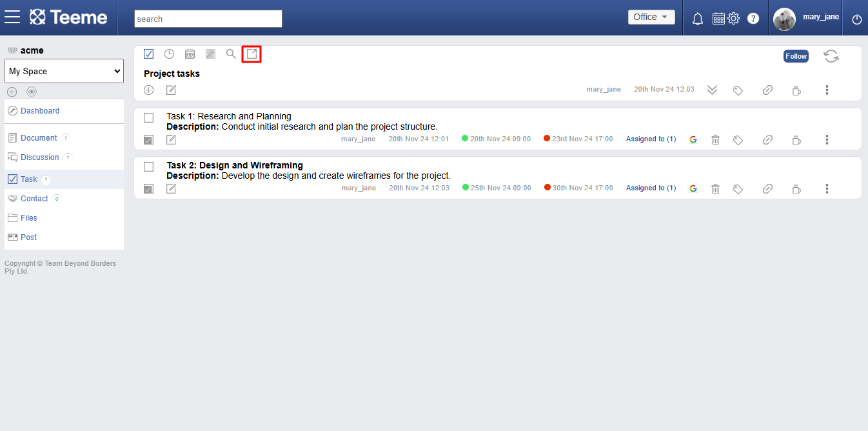Check the Task 2 selection checkbox
868x431 pixels.
[x=149, y=166]
